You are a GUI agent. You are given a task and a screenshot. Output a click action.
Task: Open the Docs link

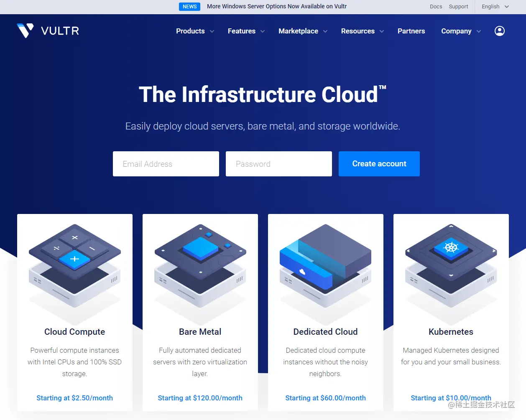(436, 7)
